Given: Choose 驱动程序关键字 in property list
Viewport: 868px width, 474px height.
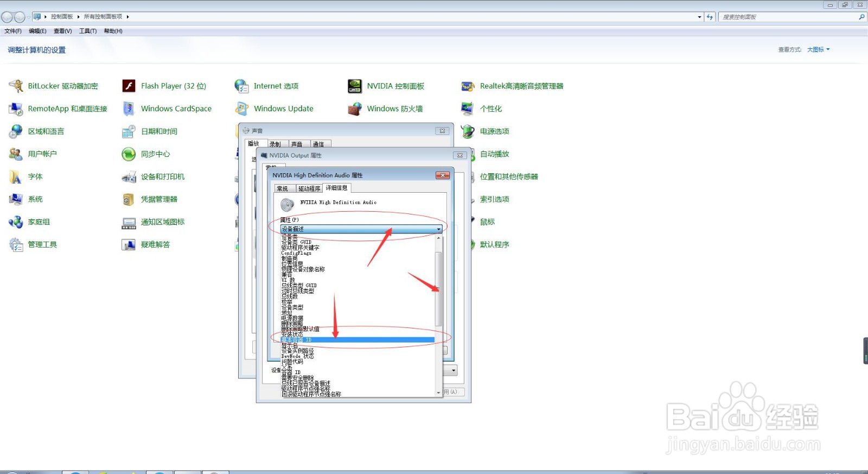Looking at the screenshot, I should (x=358, y=248).
